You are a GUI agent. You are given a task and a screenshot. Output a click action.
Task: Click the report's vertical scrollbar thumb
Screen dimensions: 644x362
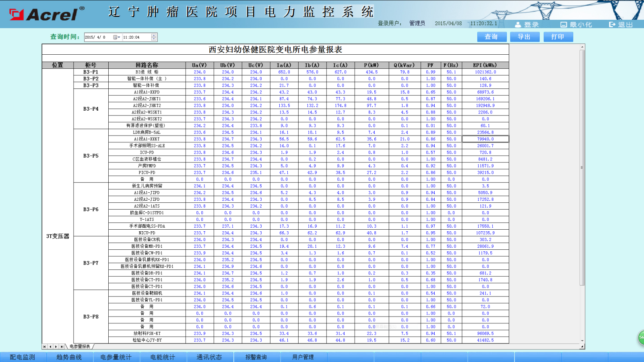click(x=582, y=167)
